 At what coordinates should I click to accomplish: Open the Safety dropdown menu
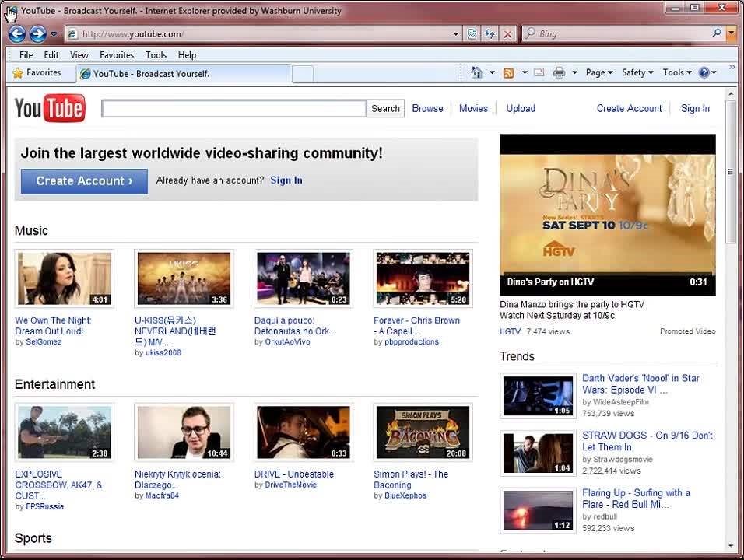coord(637,72)
